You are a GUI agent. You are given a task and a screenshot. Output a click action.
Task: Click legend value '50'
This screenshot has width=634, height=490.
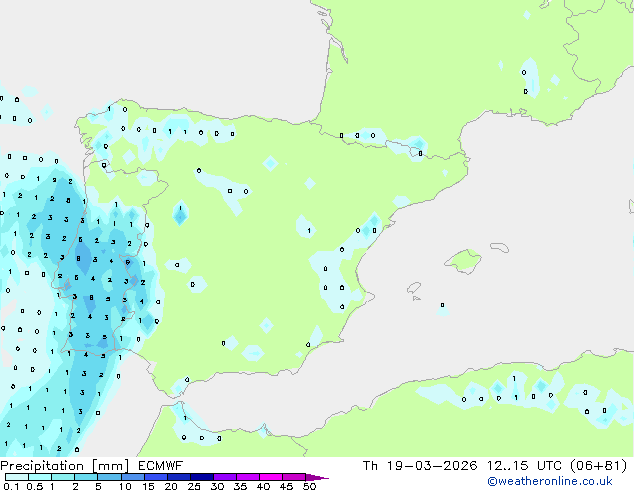click(309, 486)
